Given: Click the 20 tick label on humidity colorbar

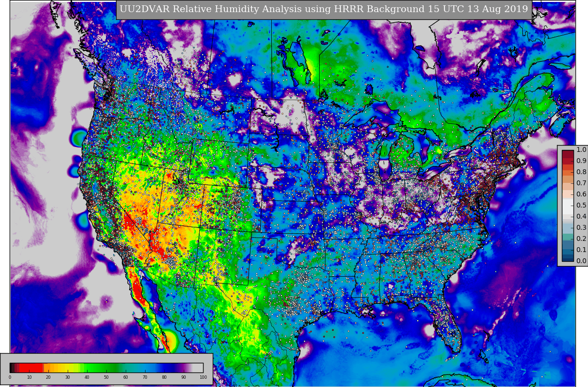Looking at the screenshot, I should [48, 377].
